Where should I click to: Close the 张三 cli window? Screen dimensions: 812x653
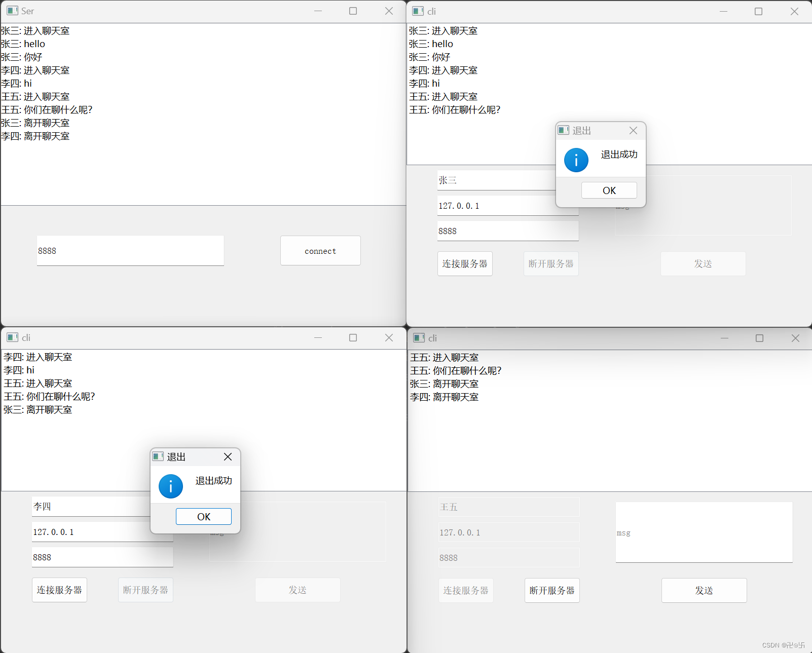click(794, 11)
